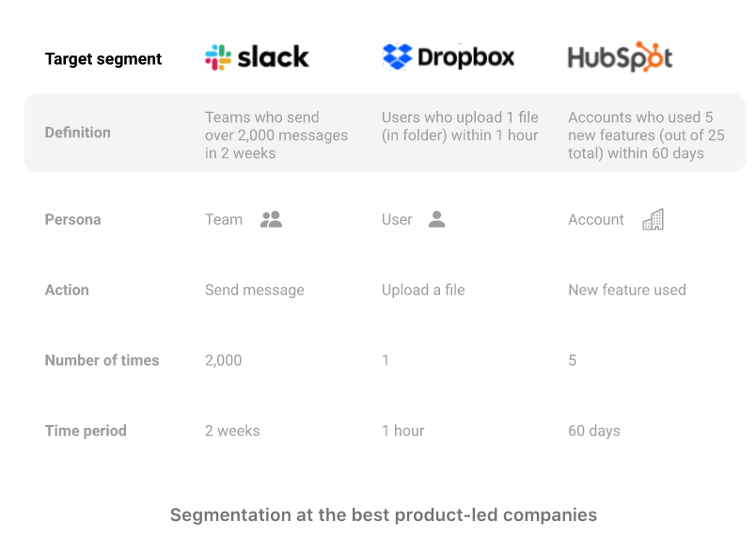The width and height of the screenshot is (756, 537).
Task: Select Slack's 2,000 messages definition text
Action: (x=276, y=135)
